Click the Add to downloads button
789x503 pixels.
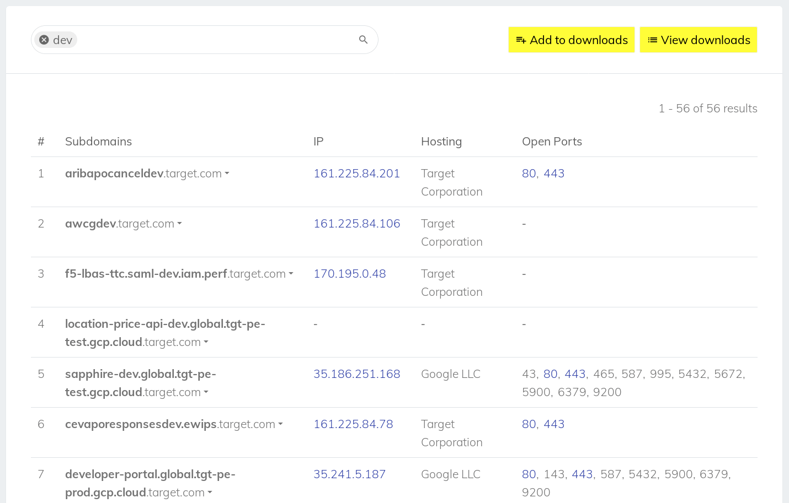pyautogui.click(x=571, y=40)
